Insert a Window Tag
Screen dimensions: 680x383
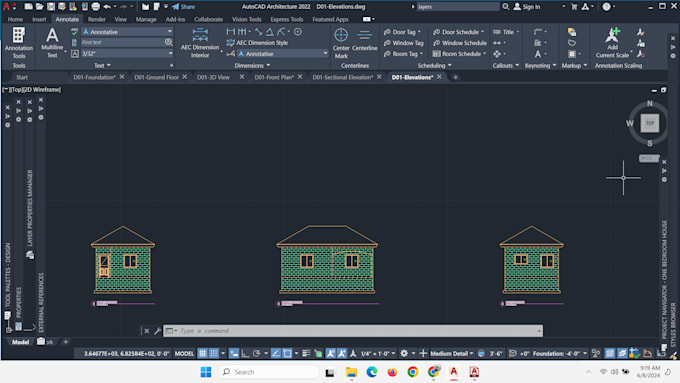[403, 43]
